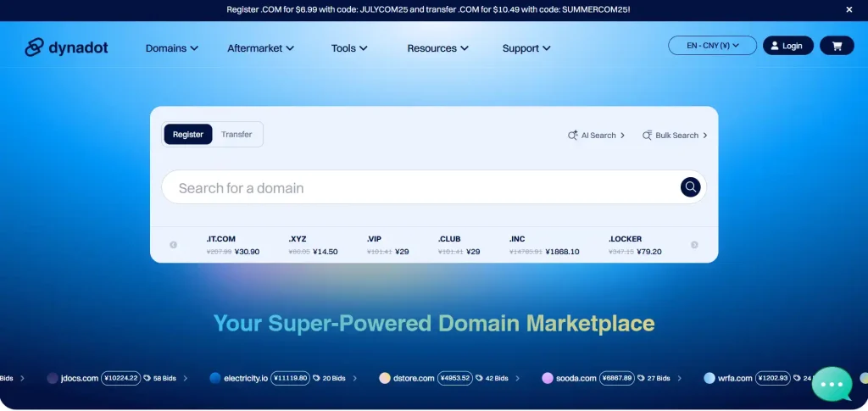Open the live chat bubble
This screenshot has height=411, width=868.
pos(832,384)
